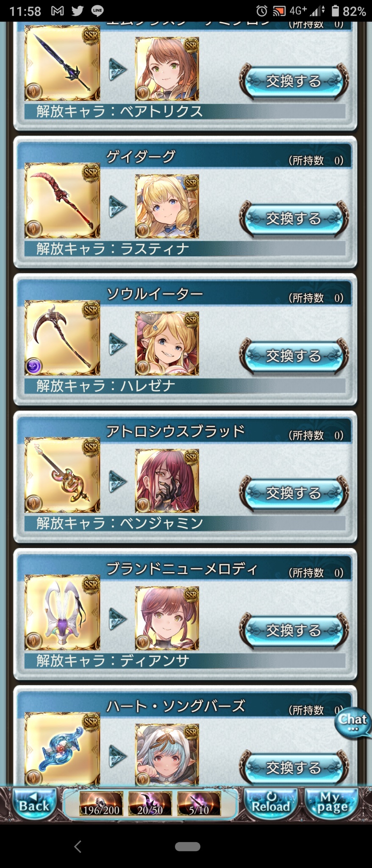Exchange for the ブランドニューメロディ weapon

[x=294, y=631]
